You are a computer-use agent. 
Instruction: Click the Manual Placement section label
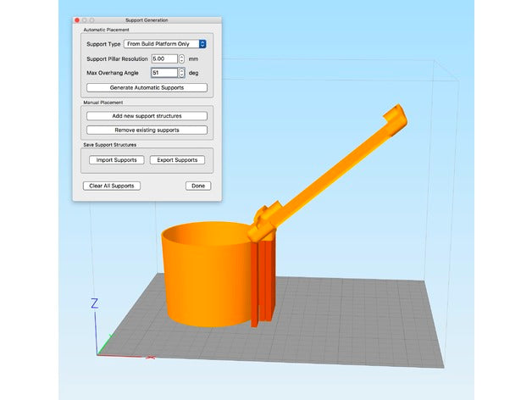(103, 103)
